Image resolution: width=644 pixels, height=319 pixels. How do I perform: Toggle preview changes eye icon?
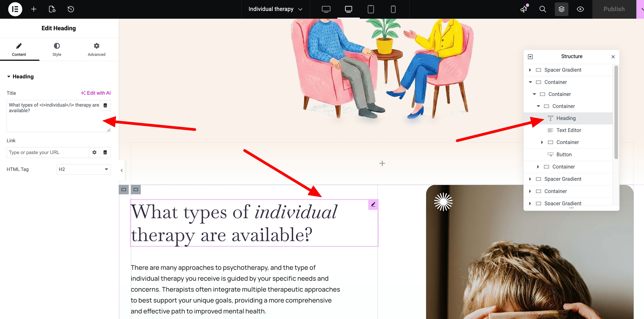coord(580,9)
